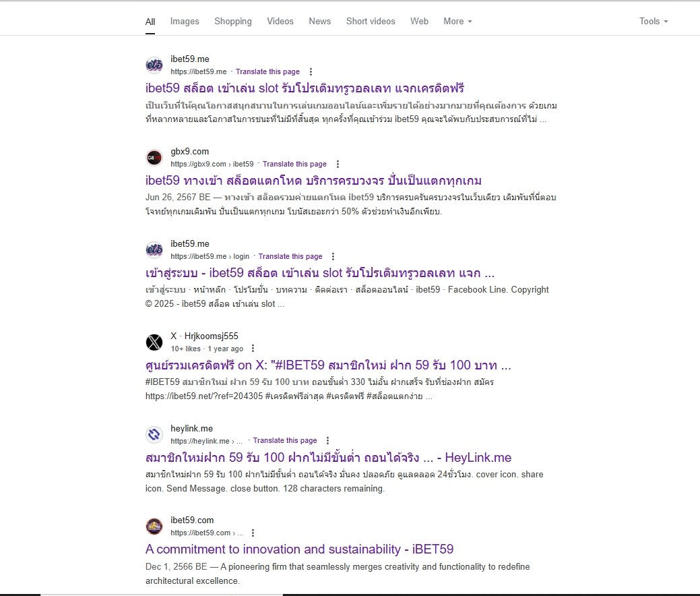Open the three-dot menu for the ibet59.me login result
Image resolution: width=700 pixels, height=596 pixels.
point(333,256)
